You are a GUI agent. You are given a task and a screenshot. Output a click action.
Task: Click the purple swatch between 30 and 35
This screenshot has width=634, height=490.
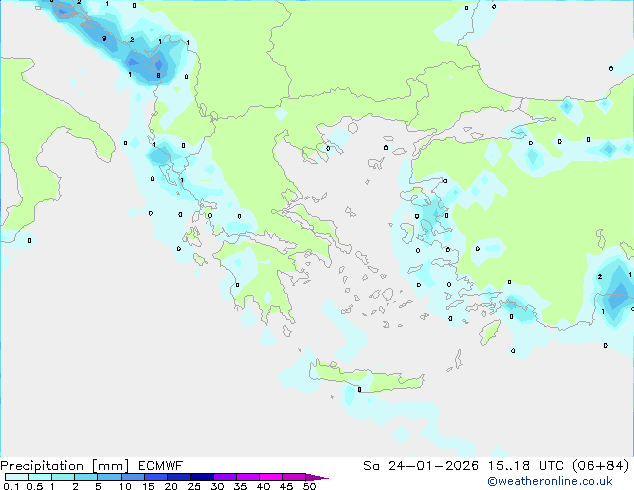[225, 477]
